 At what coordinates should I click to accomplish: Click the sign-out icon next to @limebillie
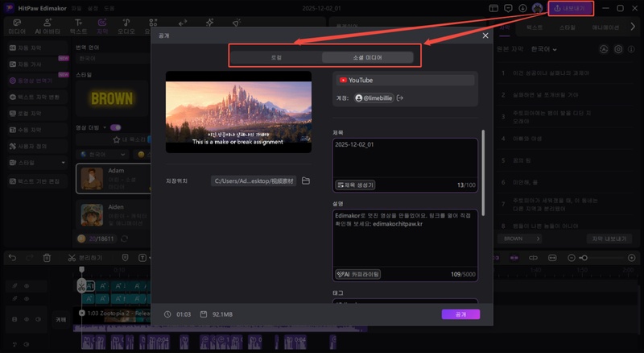pos(400,98)
